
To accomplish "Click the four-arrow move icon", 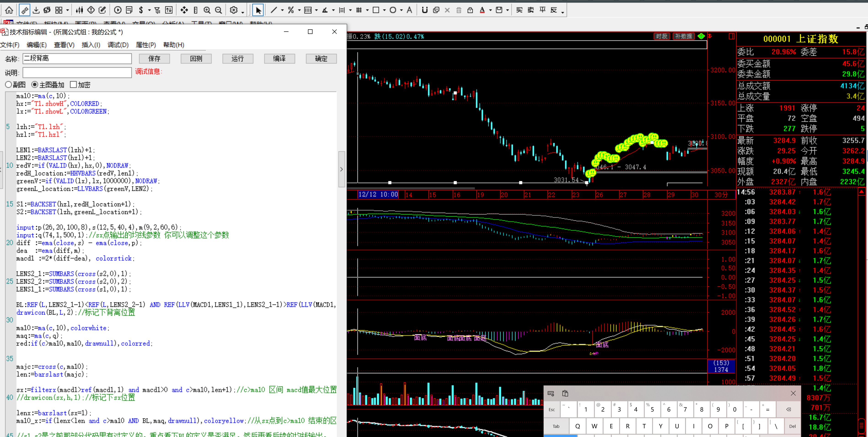I will [x=184, y=10].
